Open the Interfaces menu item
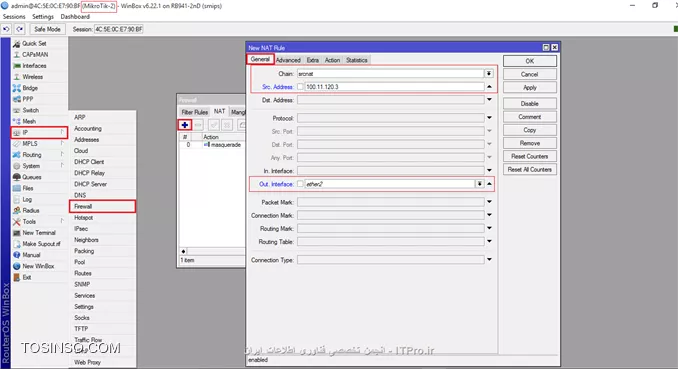Image resolution: width=678 pixels, height=369 pixels. pos(34,66)
